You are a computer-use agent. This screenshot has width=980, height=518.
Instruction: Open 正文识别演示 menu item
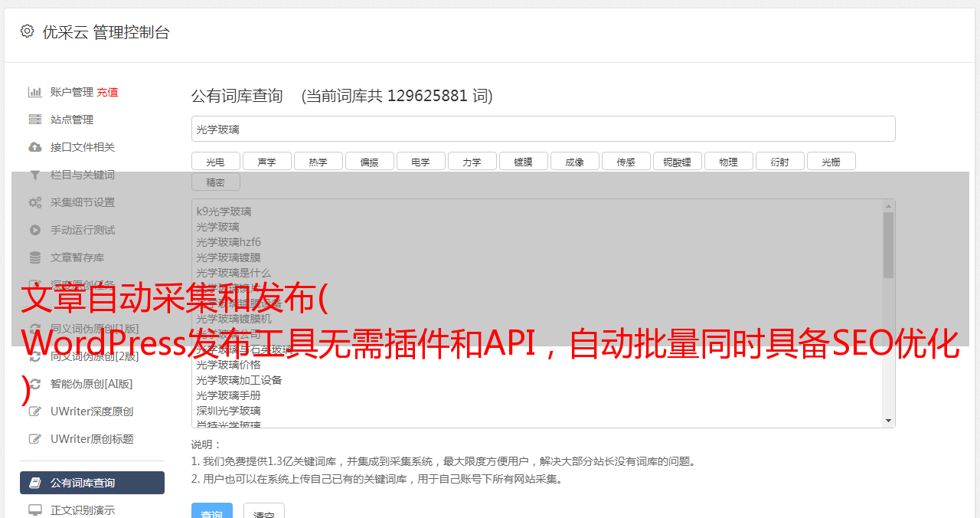[x=83, y=510]
